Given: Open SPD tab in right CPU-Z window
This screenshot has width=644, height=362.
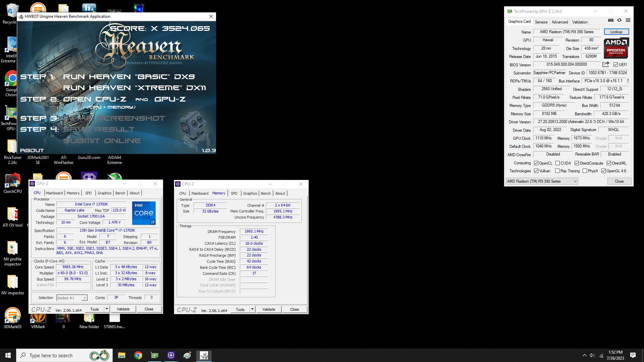Looking at the screenshot, I should tap(234, 193).
